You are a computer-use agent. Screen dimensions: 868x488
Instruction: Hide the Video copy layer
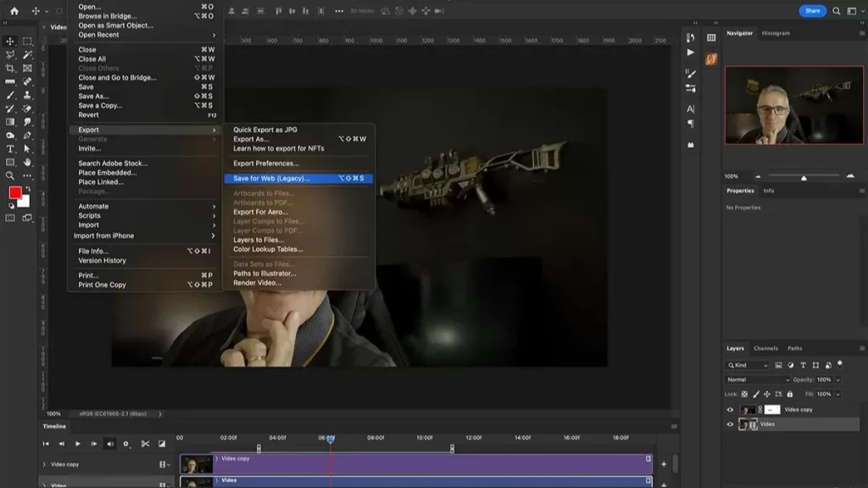click(x=730, y=410)
